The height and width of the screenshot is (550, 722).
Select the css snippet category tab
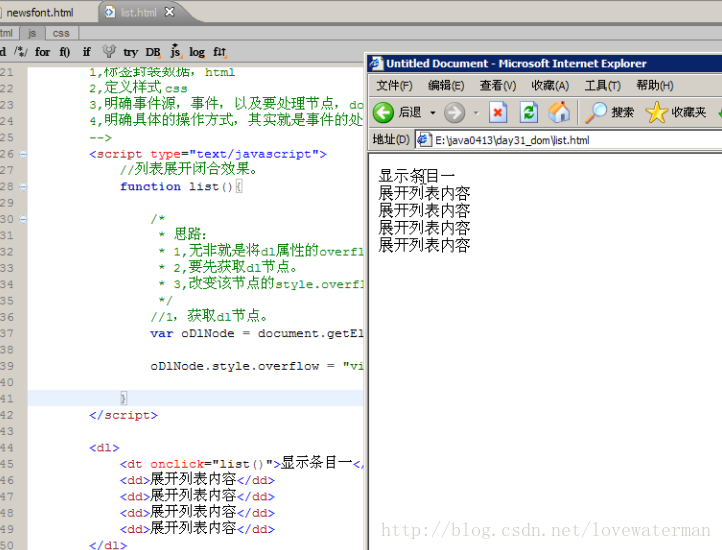click(x=61, y=33)
